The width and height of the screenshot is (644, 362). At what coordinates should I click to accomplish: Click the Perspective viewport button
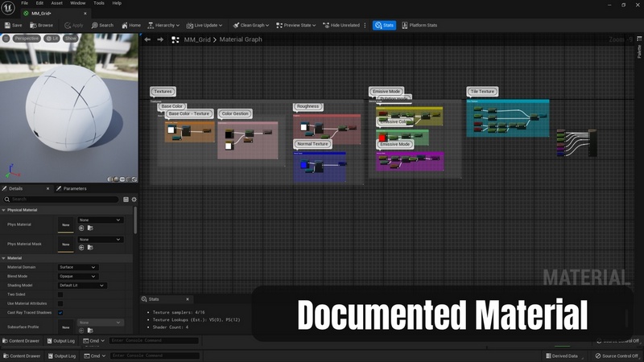point(26,38)
